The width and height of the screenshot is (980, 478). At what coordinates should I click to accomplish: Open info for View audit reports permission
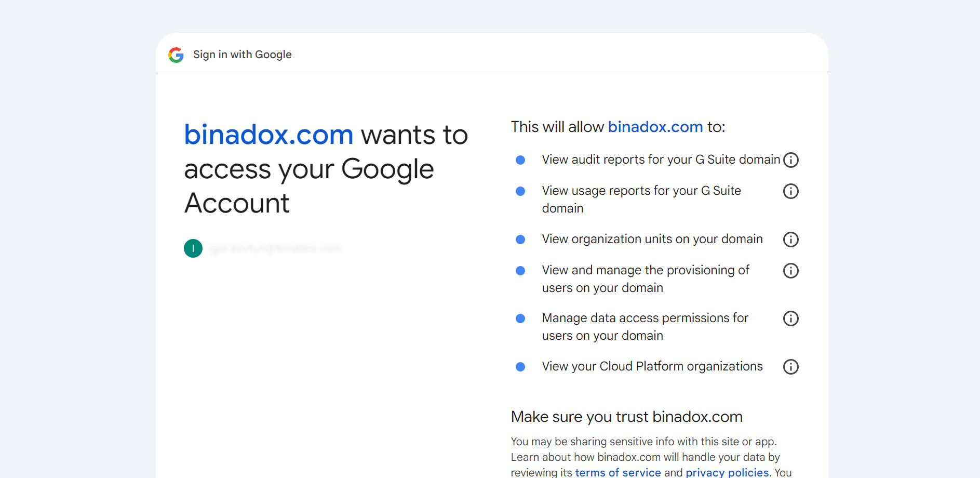click(790, 160)
